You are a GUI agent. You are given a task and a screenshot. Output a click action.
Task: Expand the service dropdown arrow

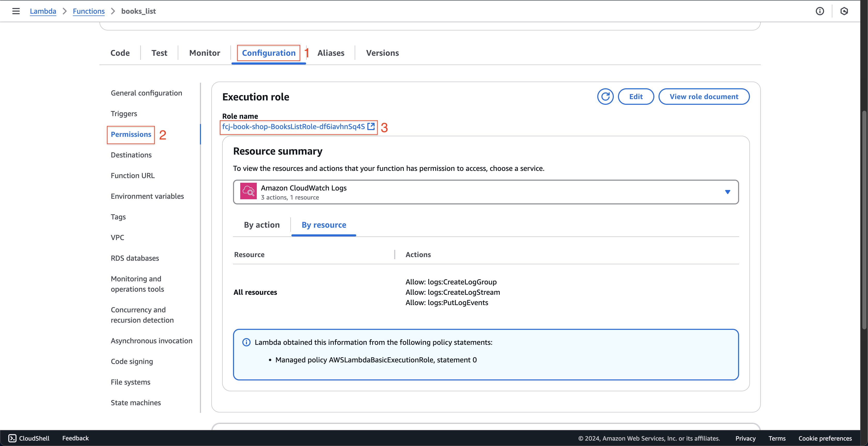click(727, 192)
